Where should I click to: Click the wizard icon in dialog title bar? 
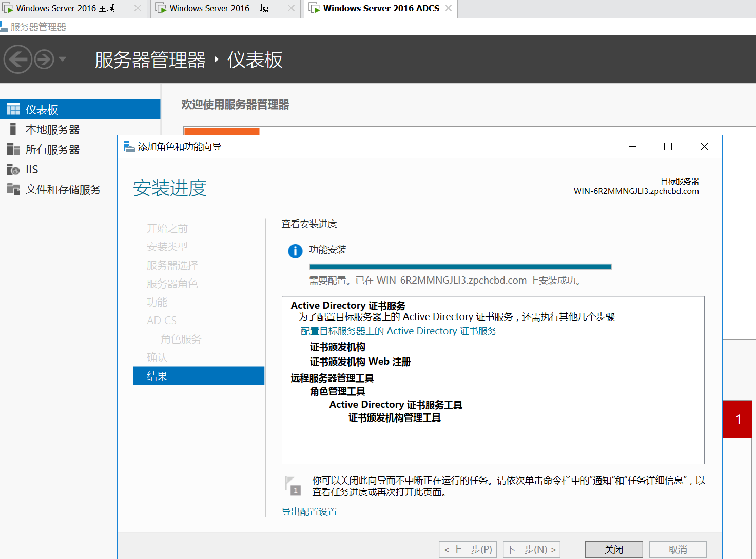pos(129,147)
